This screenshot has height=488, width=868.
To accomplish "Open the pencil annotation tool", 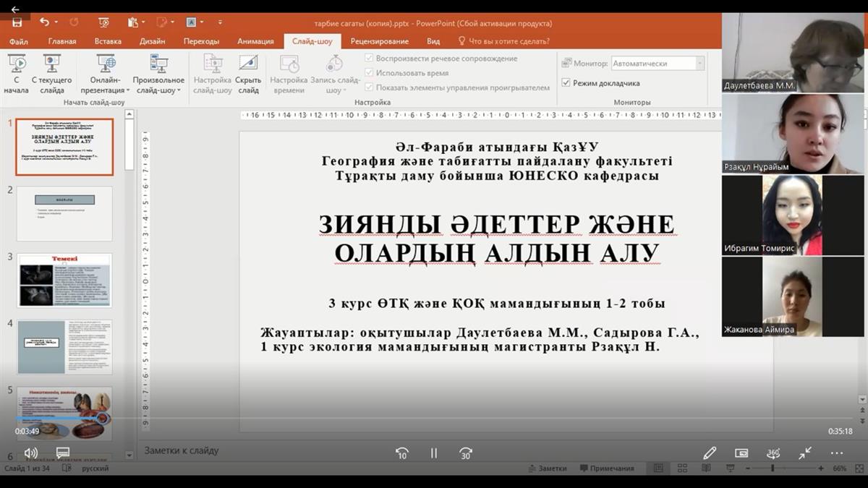I will click(x=710, y=453).
